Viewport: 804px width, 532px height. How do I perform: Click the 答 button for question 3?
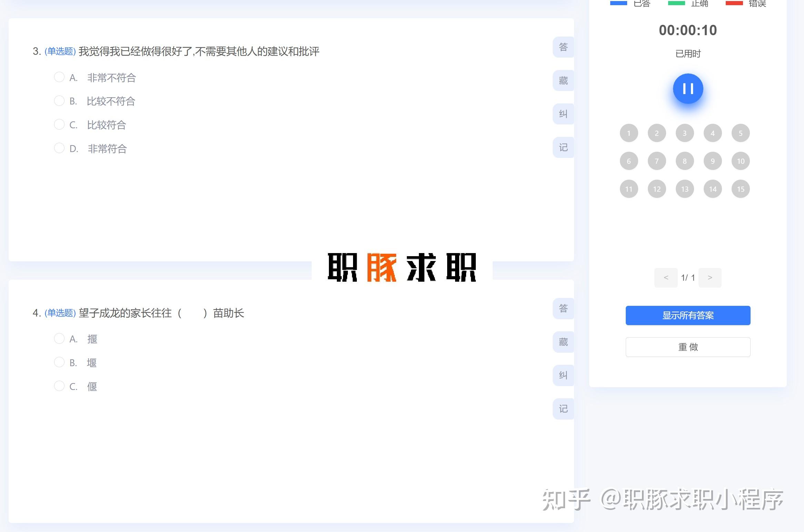563,47
